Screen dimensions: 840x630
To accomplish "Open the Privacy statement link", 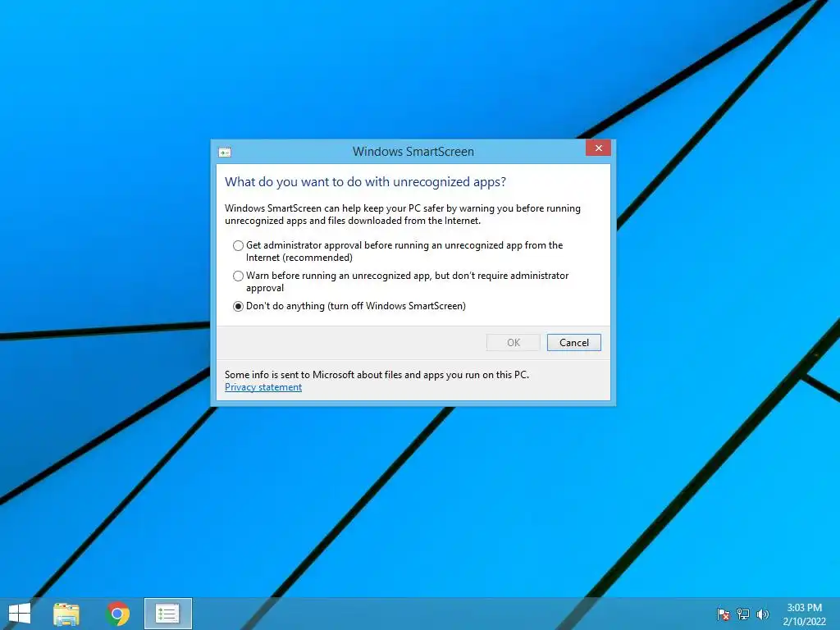I will coord(263,387).
